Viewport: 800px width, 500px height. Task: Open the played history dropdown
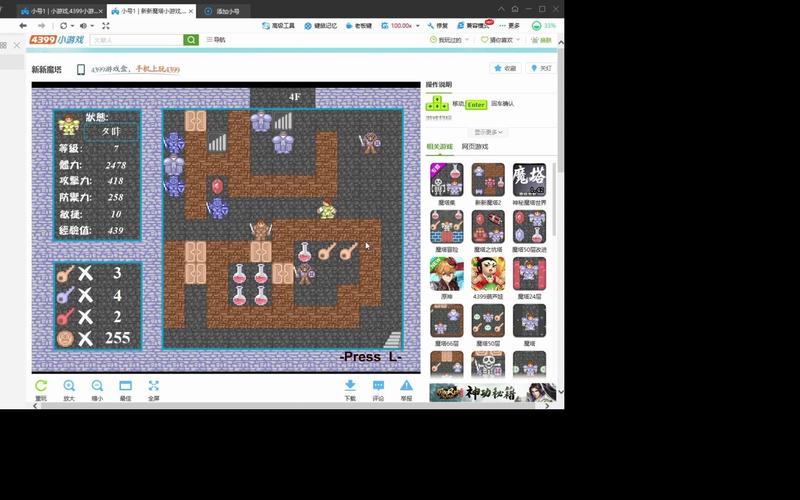tap(449, 40)
